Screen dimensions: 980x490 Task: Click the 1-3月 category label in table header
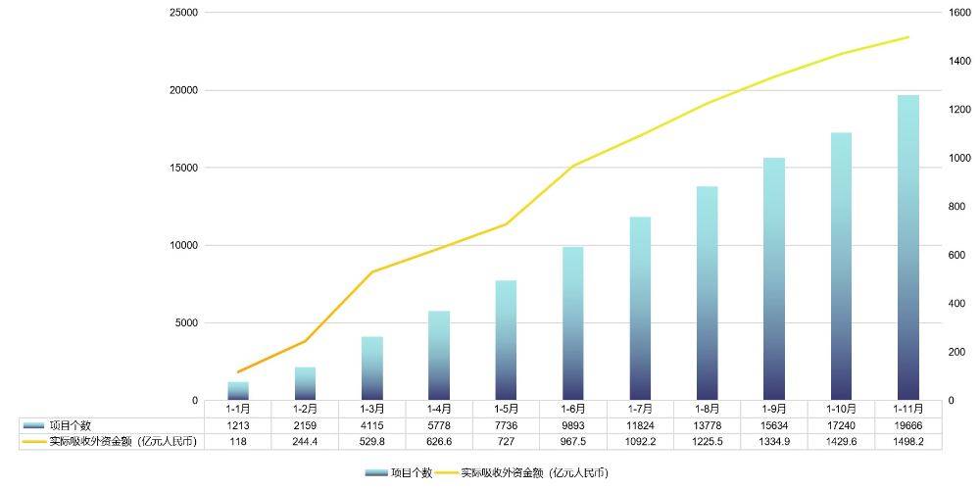click(371, 409)
